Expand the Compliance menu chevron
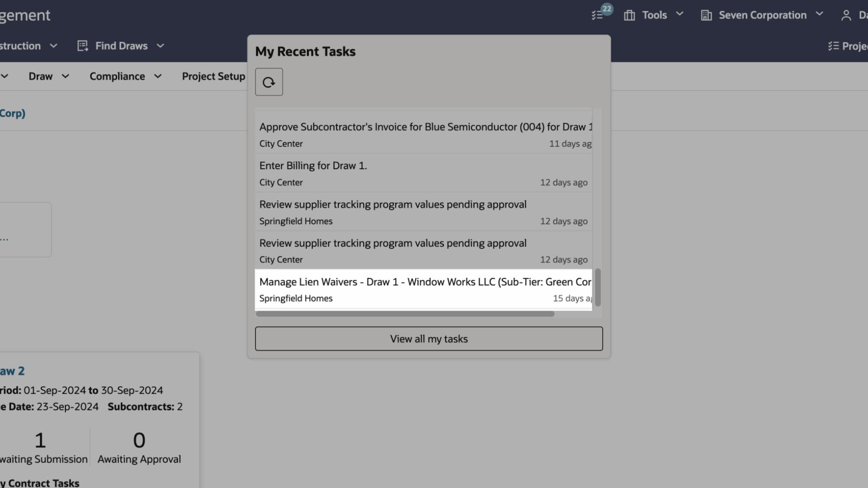 click(x=158, y=76)
